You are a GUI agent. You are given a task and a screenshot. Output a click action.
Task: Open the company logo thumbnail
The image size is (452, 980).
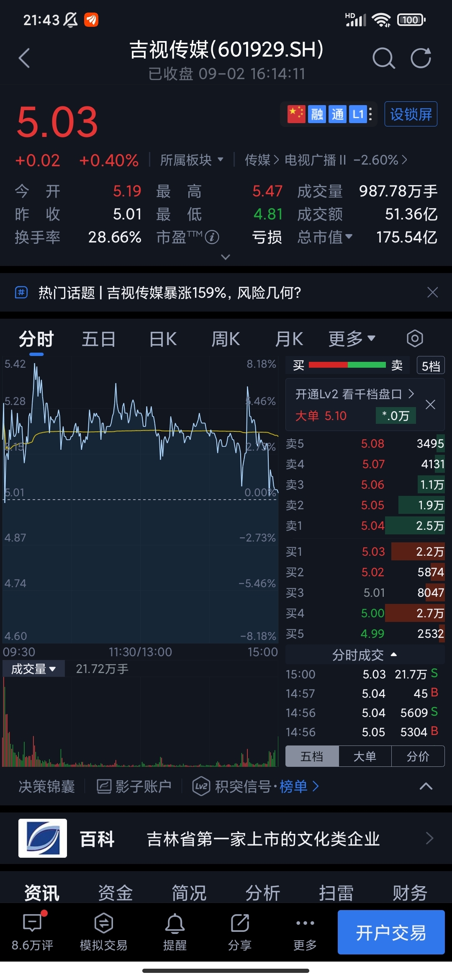pyautogui.click(x=43, y=838)
